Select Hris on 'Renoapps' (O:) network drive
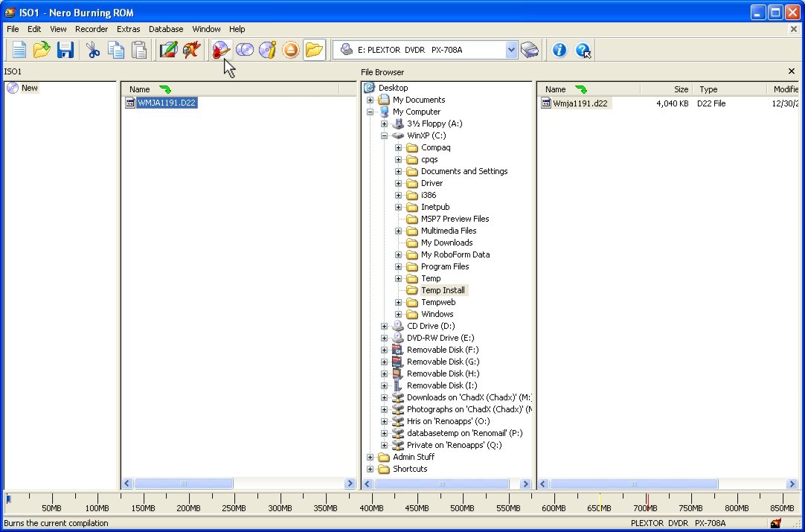 pyautogui.click(x=448, y=421)
